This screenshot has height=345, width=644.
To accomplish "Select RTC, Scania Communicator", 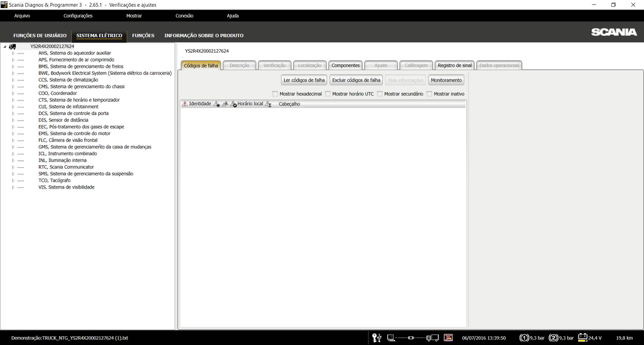I will 66,167.
